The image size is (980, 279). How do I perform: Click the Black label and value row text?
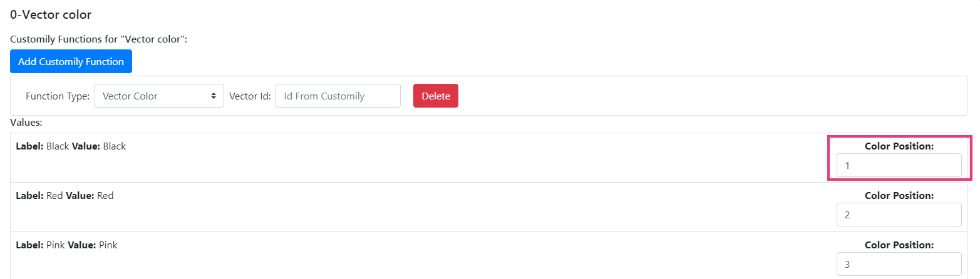(71, 146)
